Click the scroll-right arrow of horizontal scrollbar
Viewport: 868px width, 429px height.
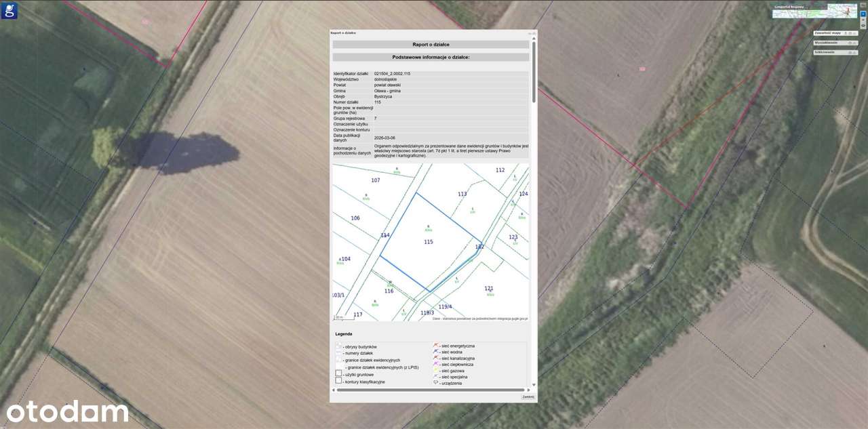528,390
